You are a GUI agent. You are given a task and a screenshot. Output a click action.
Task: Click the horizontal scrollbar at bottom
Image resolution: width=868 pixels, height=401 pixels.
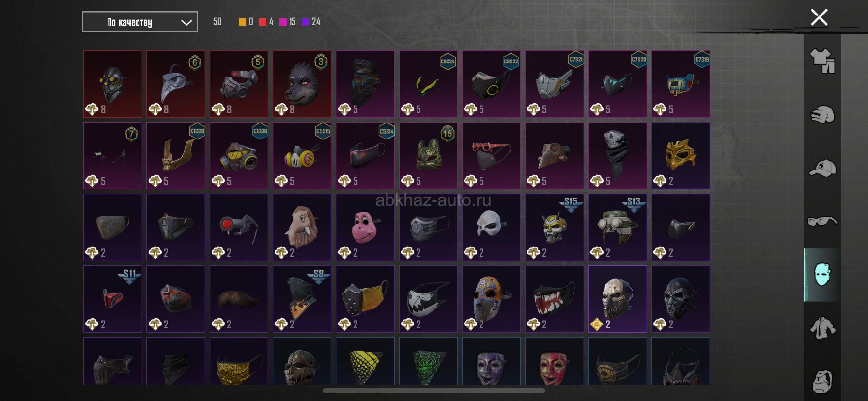tap(434, 391)
